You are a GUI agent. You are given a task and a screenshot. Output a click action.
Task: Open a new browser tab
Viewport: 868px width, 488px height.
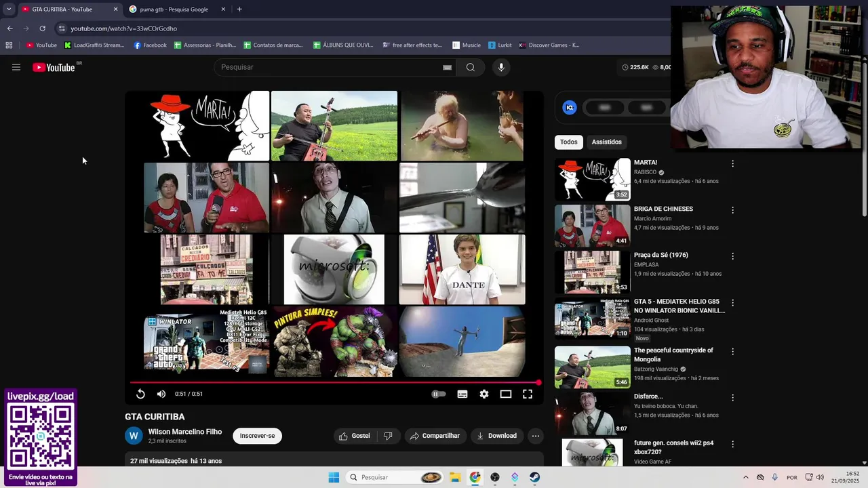(x=239, y=9)
